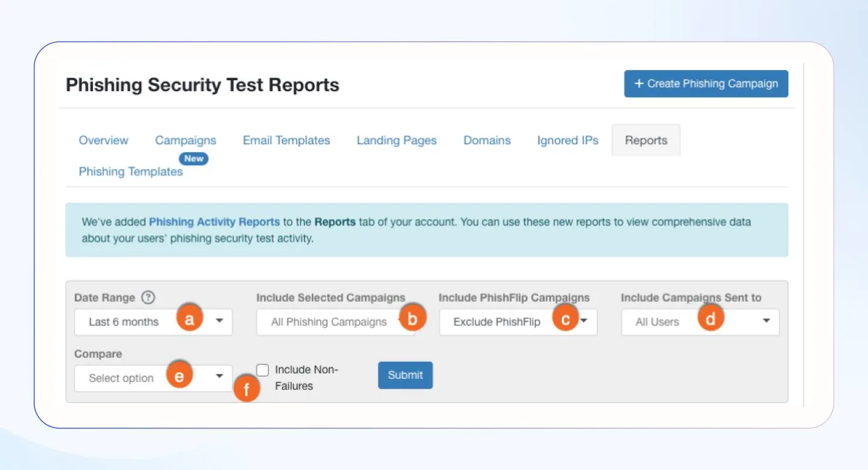
Task: Click the New badge above Phishing Templates
Action: click(x=193, y=159)
